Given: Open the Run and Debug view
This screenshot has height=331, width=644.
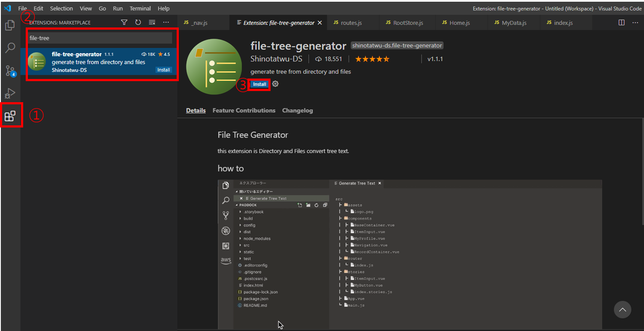Looking at the screenshot, I should click(x=10, y=93).
